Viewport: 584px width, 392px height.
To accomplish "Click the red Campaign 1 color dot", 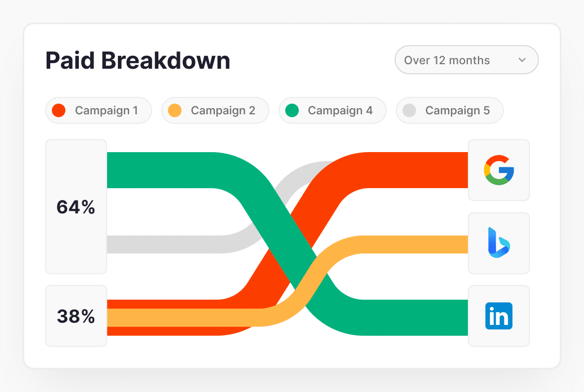I will tap(59, 110).
